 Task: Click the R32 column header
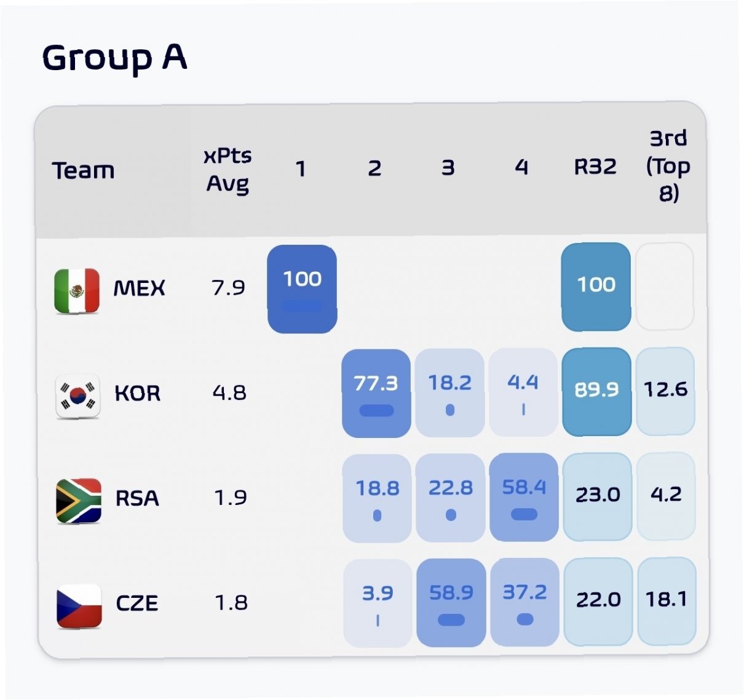click(x=595, y=167)
